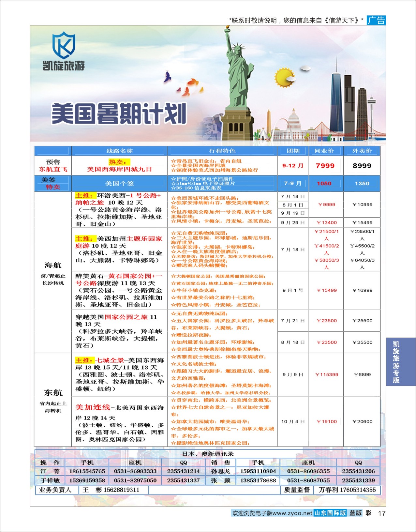
Task: Select the '团期' column header
Action: click(x=293, y=151)
